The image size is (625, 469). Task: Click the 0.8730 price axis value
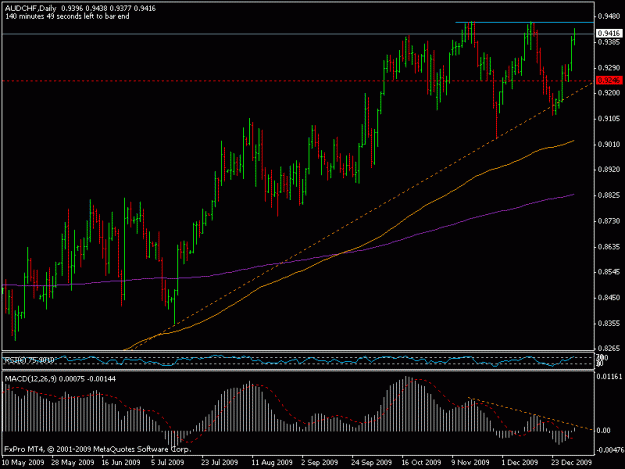click(x=609, y=221)
